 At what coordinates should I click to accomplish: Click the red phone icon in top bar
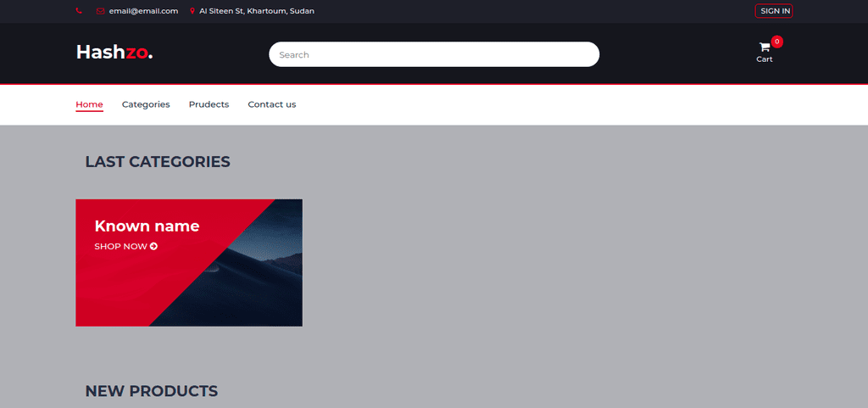coord(79,11)
